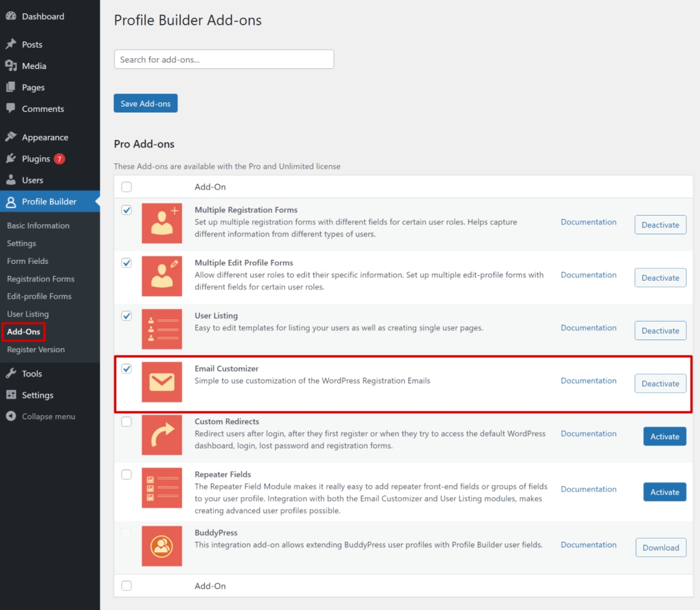
Task: Click the Tools wrench icon
Action: coord(11,374)
